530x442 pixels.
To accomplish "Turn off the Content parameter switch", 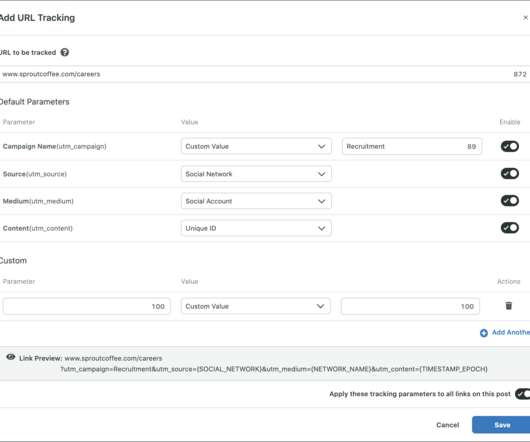I will [x=510, y=228].
